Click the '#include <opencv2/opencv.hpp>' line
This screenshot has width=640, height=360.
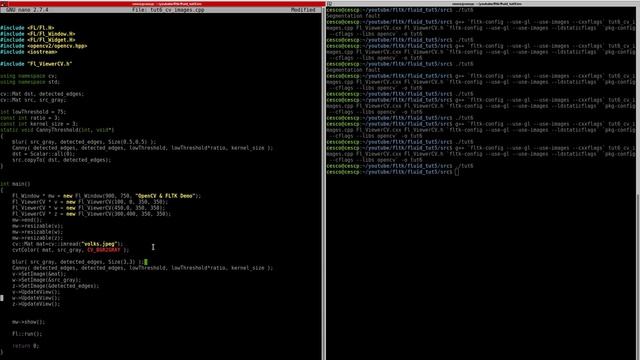(x=44, y=46)
